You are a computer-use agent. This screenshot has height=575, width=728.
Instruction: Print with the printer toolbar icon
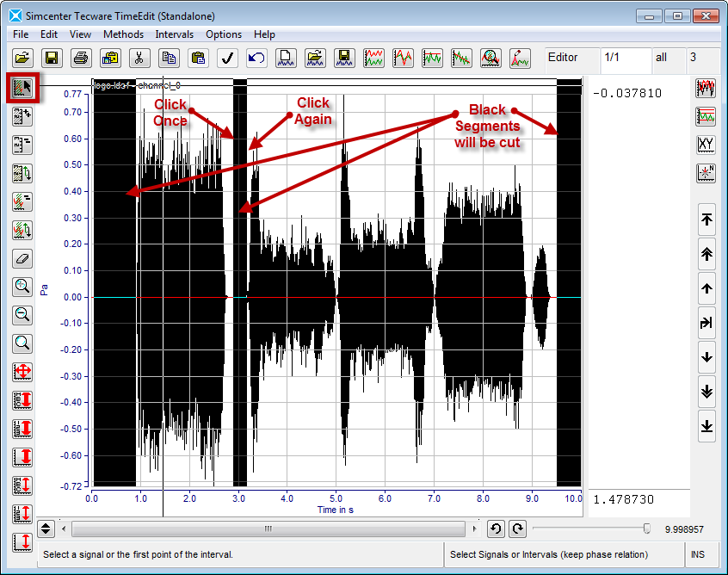[x=81, y=58]
